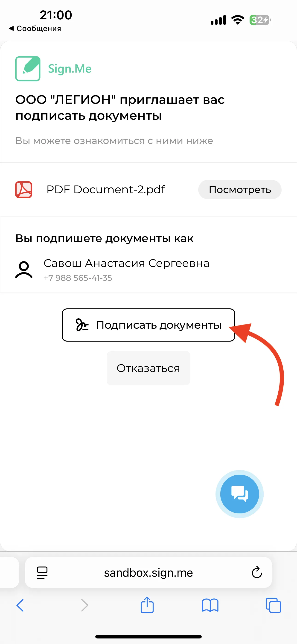Open PDF Document-2.pdf file name
Viewport: 297px width, 644px height.
tap(106, 190)
